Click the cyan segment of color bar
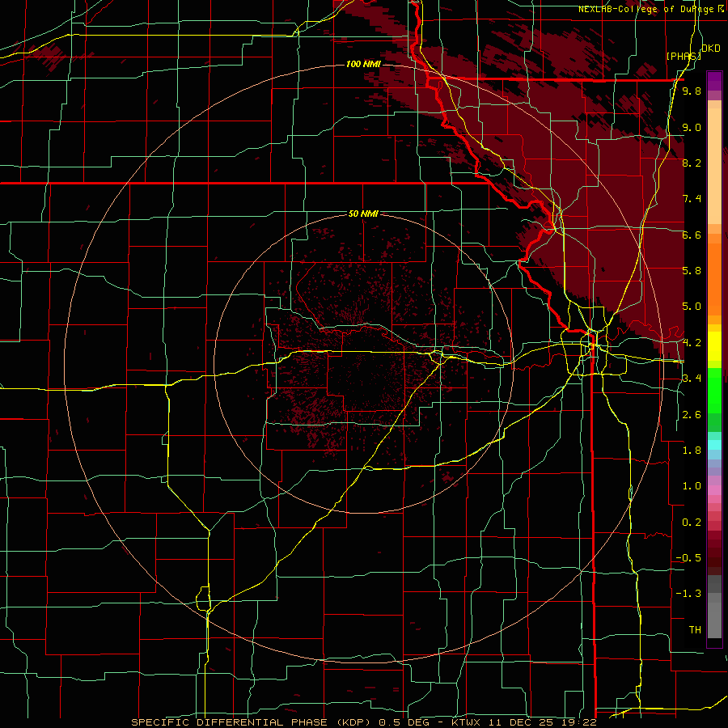This screenshot has height=728, width=728. (714, 445)
